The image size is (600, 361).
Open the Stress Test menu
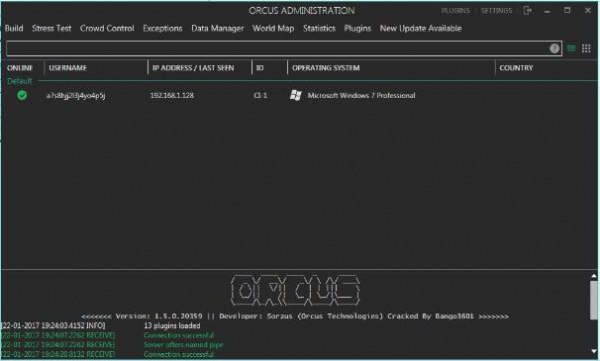click(52, 28)
